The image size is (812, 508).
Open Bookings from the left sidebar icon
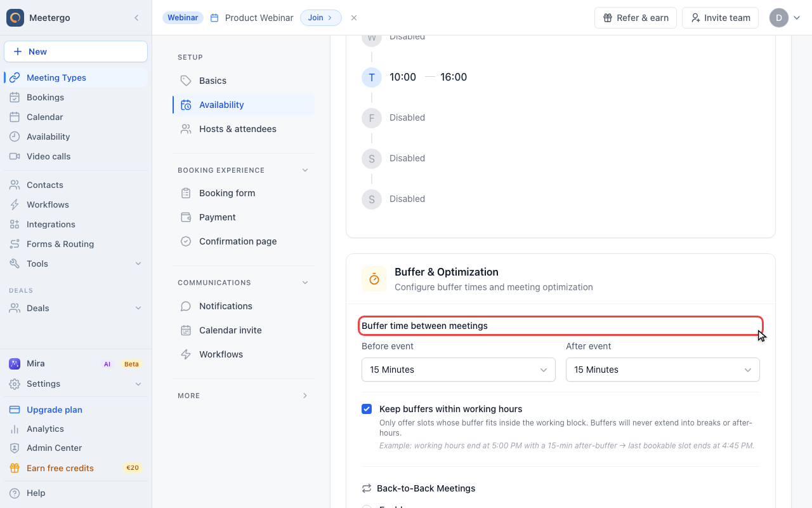(x=15, y=97)
